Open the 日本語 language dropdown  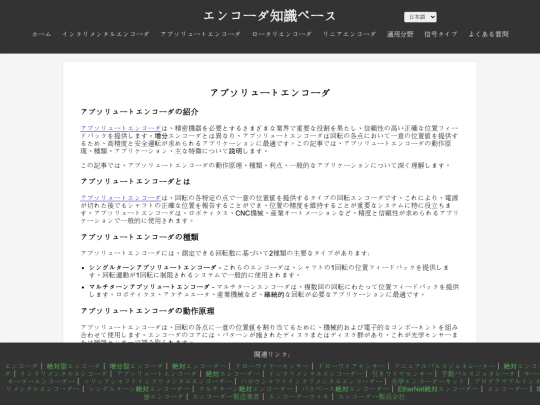pyautogui.click(x=420, y=17)
